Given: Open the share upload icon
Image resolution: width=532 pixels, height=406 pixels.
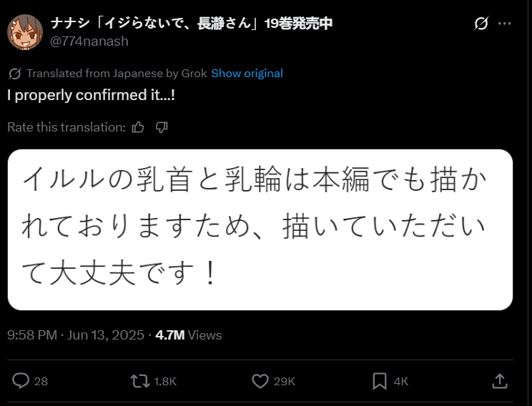Looking at the screenshot, I should tap(500, 381).
